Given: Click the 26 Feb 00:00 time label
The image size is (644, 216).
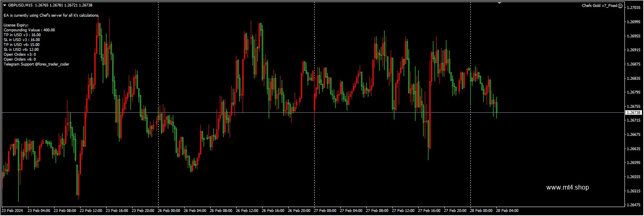Looking at the screenshot, I should coord(169,211).
